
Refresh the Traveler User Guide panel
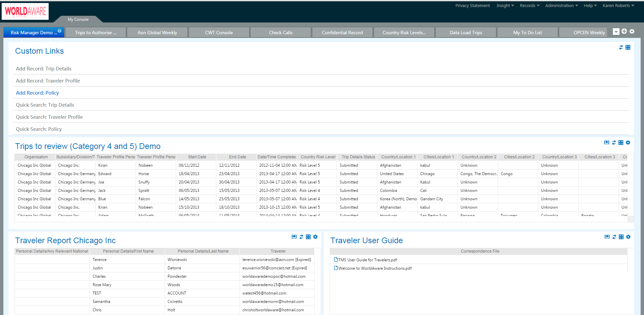(x=614, y=237)
